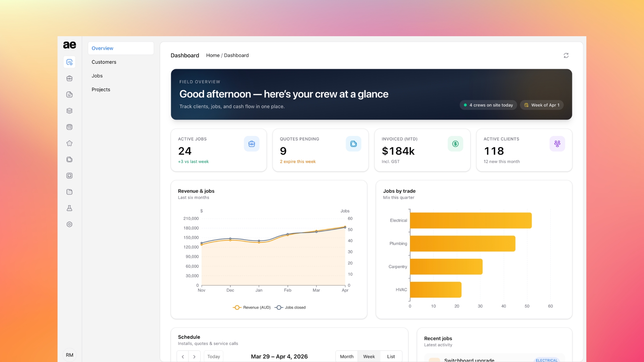Screen dimensions: 644x362
Task: Click the previous-week chevron in Schedule
Action: [183, 356]
